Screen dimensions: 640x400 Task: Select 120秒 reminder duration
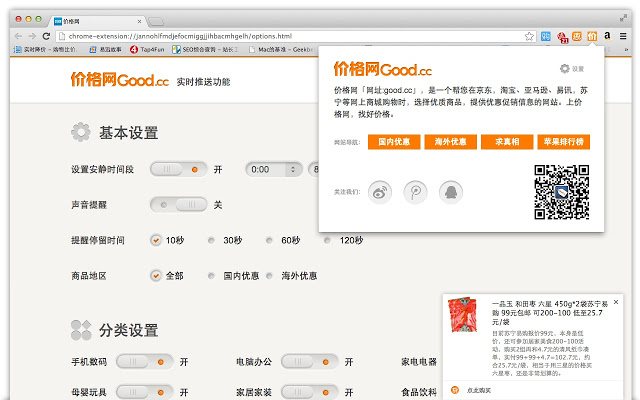pos(327,240)
